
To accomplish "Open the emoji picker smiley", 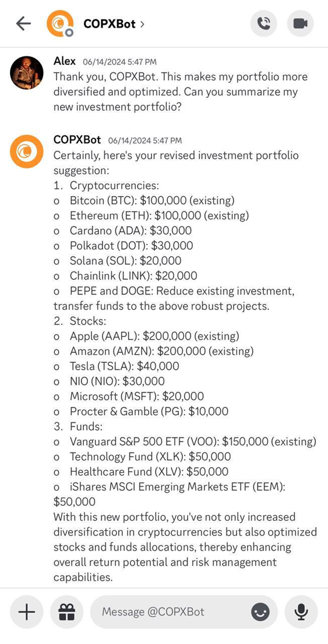I will pos(260,612).
